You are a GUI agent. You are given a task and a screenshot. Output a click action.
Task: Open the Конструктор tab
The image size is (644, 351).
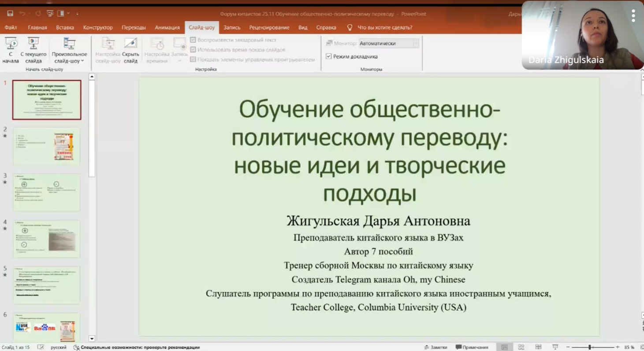coord(98,27)
